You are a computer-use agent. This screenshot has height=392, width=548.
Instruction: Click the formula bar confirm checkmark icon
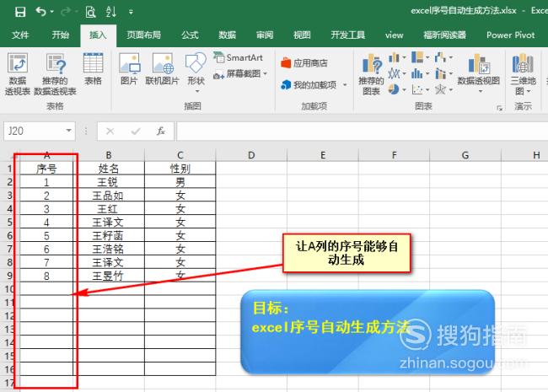coord(135,132)
